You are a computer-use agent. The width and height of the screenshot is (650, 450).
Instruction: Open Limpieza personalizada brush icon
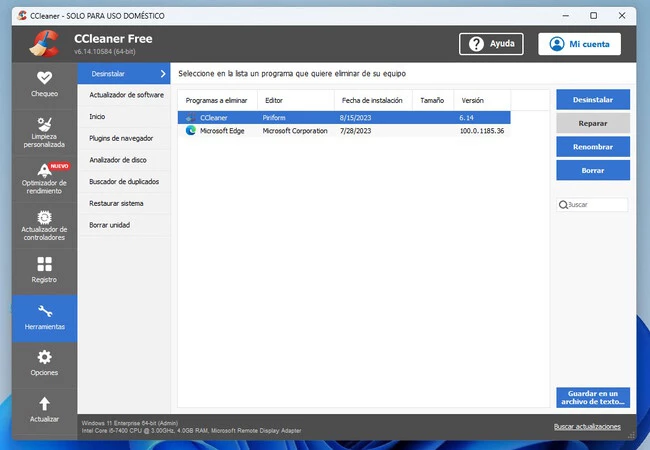point(44,125)
